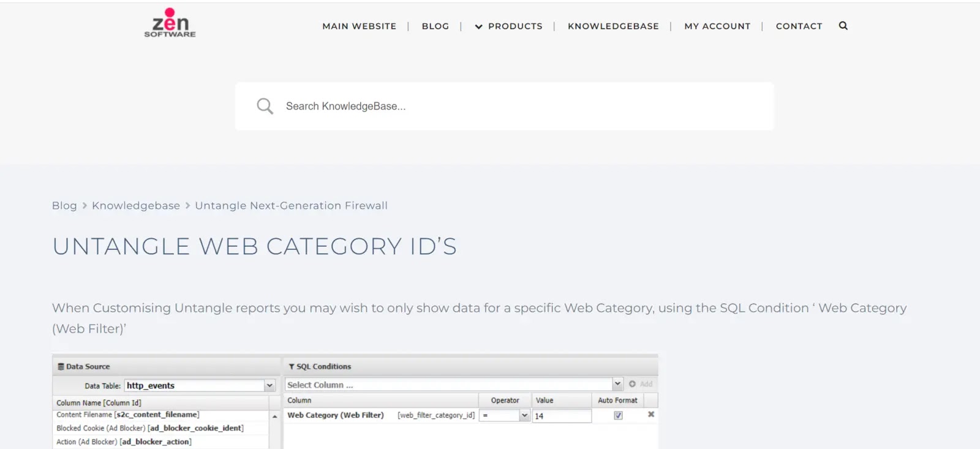The width and height of the screenshot is (980, 449).
Task: Click the Value field containing 14
Action: click(x=562, y=416)
